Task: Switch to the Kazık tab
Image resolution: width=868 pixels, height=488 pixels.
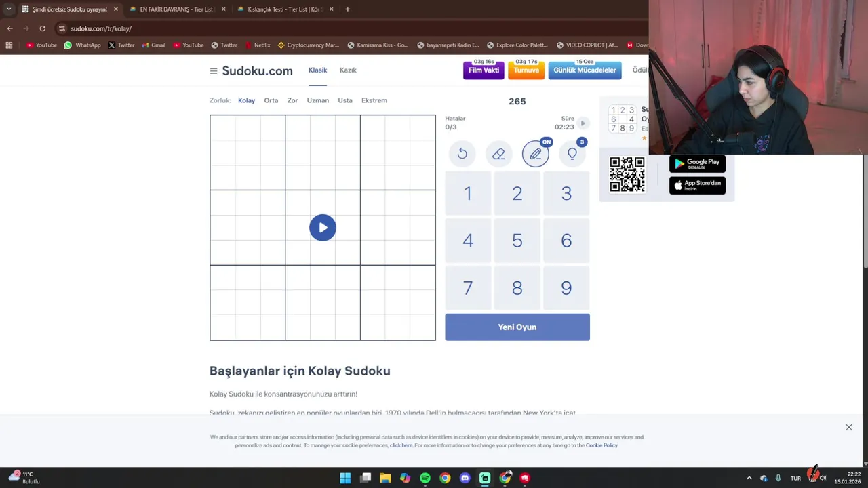Action: (x=348, y=70)
